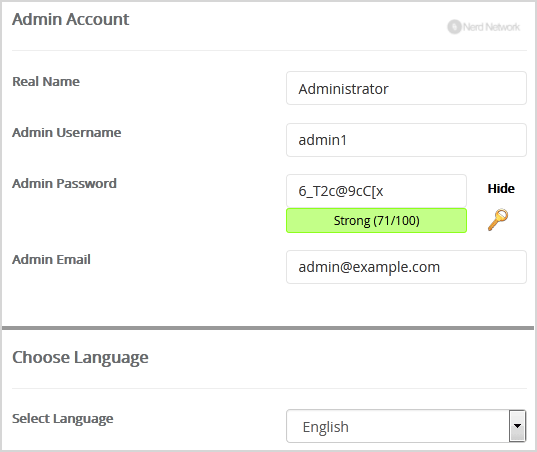Click the Admin Email label
Image resolution: width=537 pixels, height=452 pixels.
pos(51,260)
